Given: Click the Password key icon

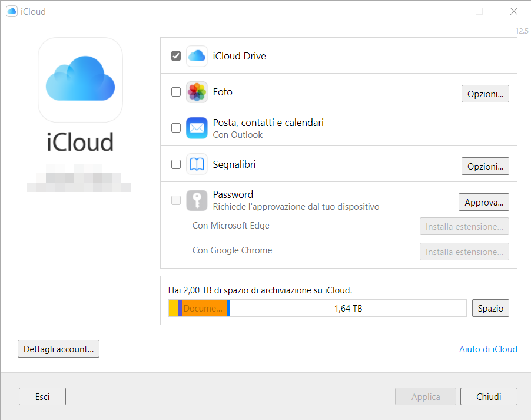Looking at the screenshot, I should (x=196, y=200).
